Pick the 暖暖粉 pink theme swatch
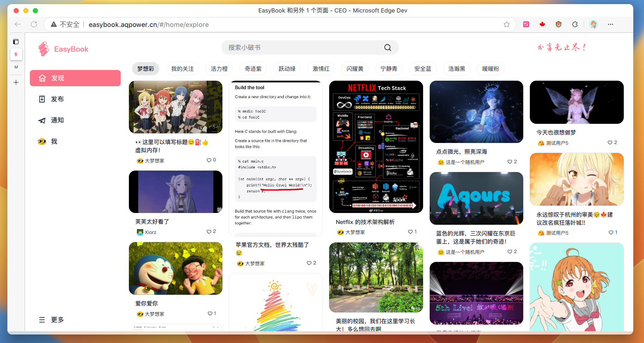Screen dimensions: 644x343 pyautogui.click(x=490, y=69)
